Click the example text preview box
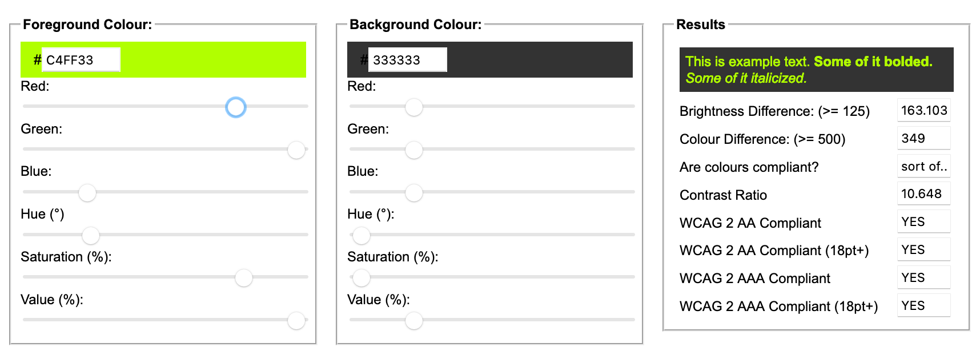The image size is (980, 355). [x=816, y=70]
